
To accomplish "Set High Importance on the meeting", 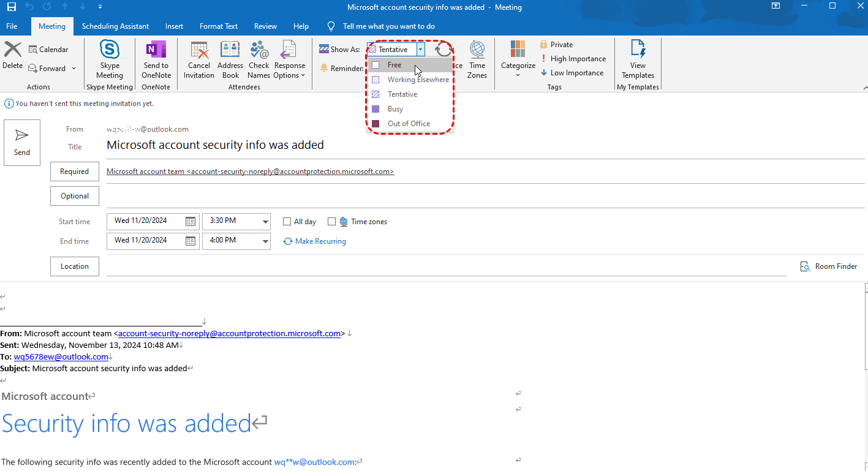I will (x=573, y=59).
